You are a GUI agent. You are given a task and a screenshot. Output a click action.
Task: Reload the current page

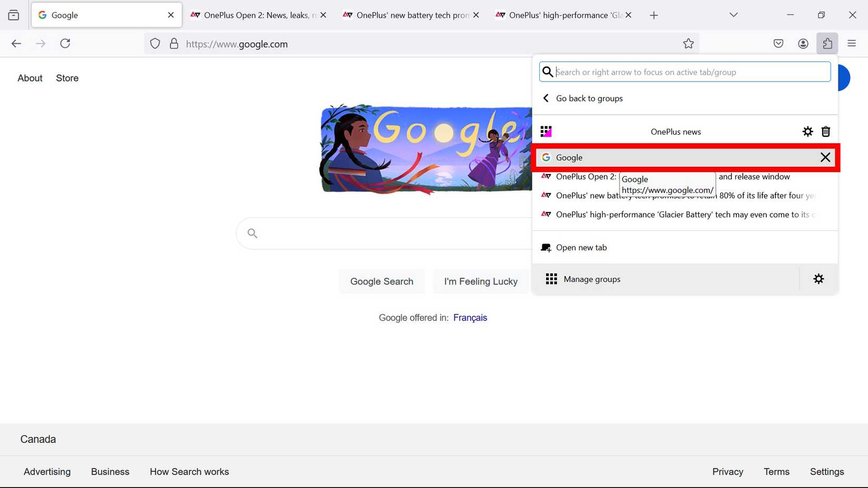65,44
